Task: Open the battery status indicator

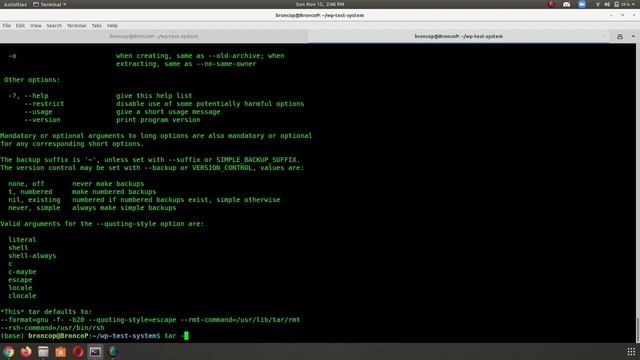Action: [x=622, y=4]
